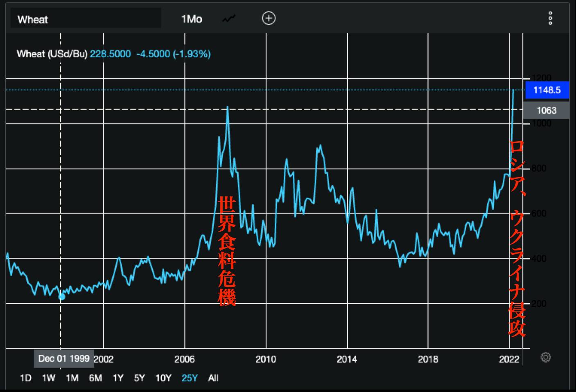Switch to 1M time range

[72, 378]
